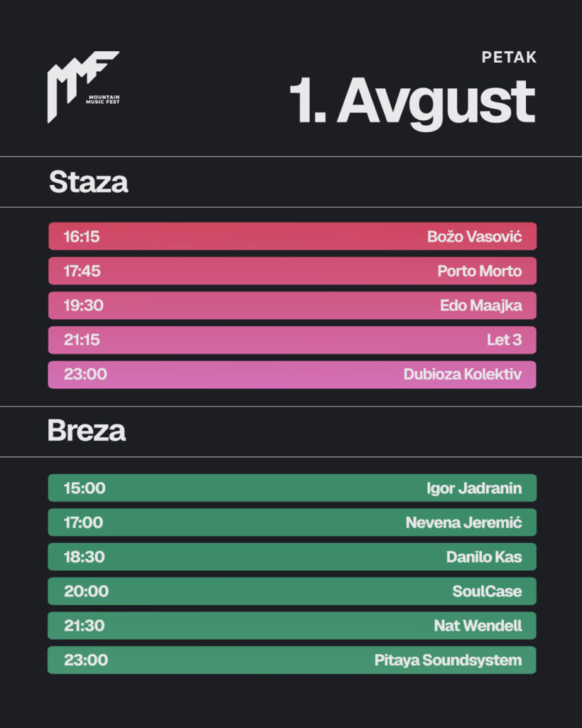Click the Mountain Music Fest logo

point(82,86)
